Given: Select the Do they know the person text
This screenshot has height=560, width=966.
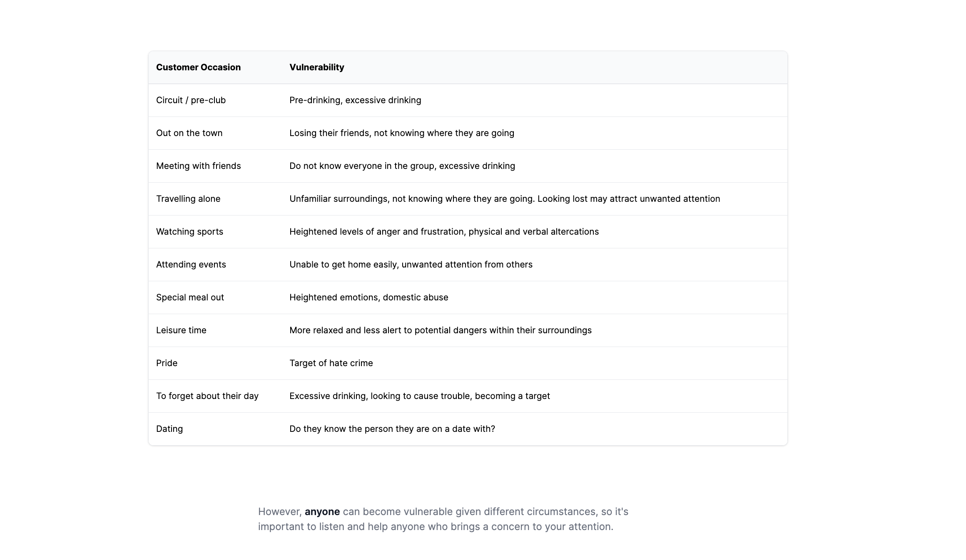Looking at the screenshot, I should point(392,429).
